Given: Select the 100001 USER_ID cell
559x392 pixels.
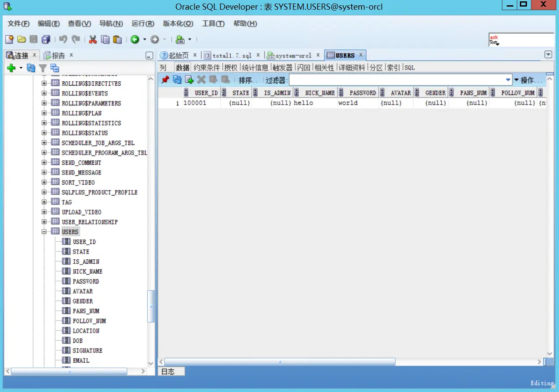Looking at the screenshot, I should (201, 103).
